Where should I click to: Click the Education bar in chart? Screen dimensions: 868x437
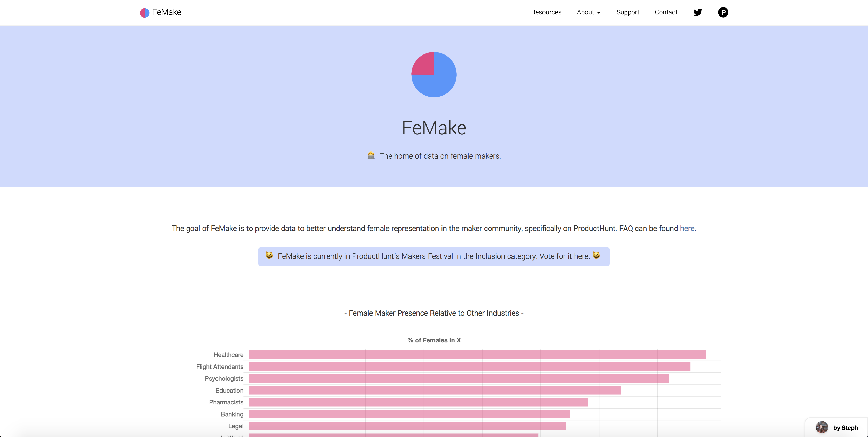coord(435,390)
